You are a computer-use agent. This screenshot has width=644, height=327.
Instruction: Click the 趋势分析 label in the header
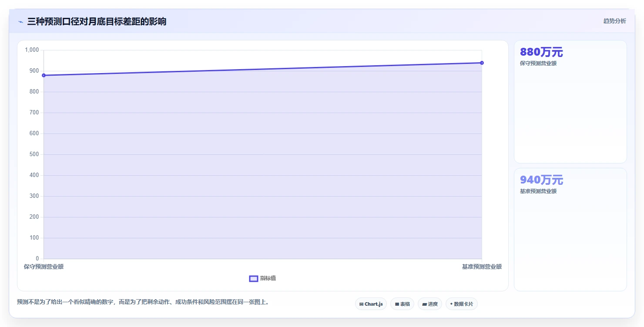tap(614, 21)
